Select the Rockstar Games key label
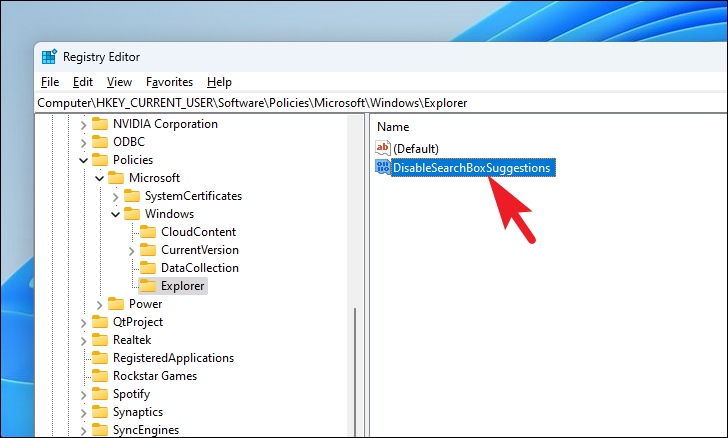This screenshot has width=728, height=438. click(x=155, y=376)
